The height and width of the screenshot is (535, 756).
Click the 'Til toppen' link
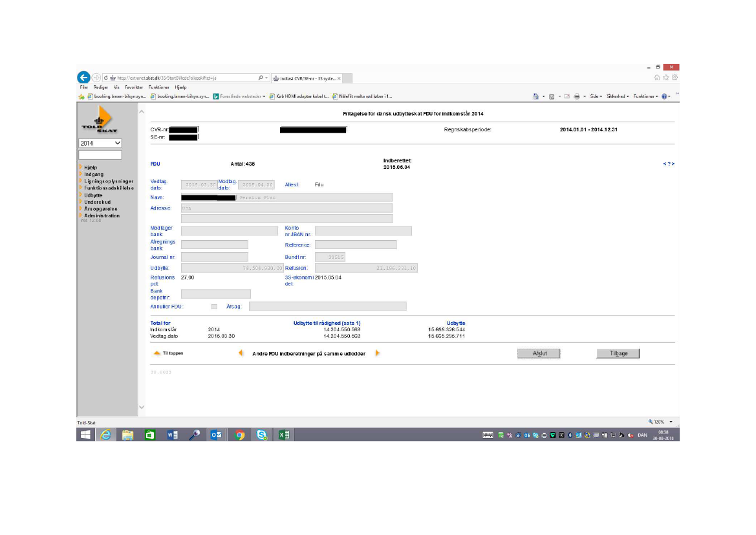[x=173, y=354]
